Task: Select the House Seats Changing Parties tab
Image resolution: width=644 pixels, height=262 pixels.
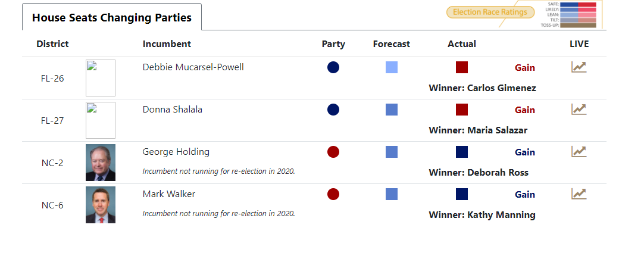Action: click(112, 18)
